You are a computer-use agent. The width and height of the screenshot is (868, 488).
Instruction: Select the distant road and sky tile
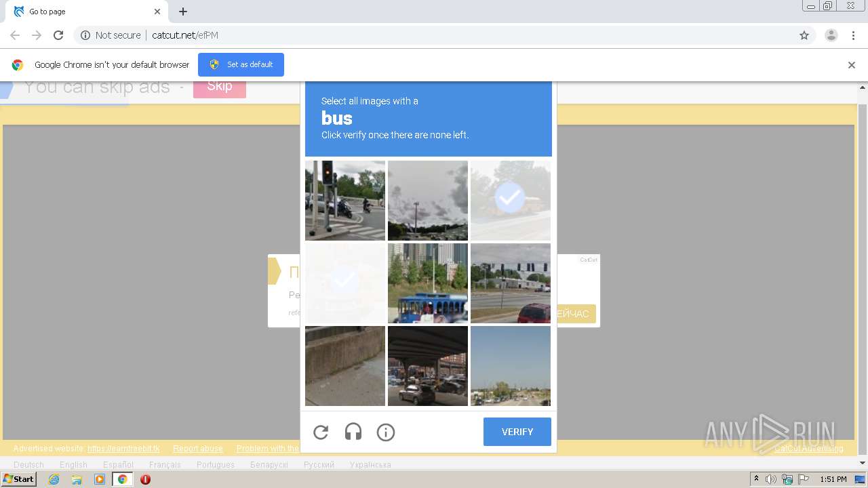click(511, 366)
